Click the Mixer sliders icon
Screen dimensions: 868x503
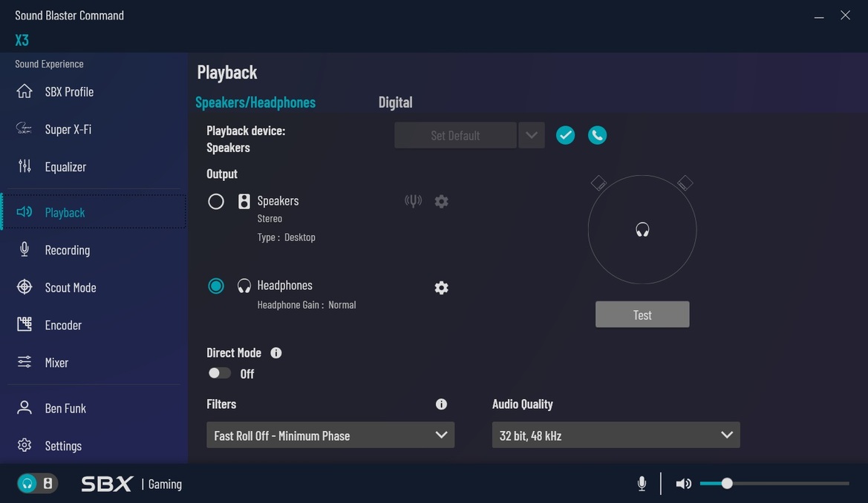pos(25,362)
